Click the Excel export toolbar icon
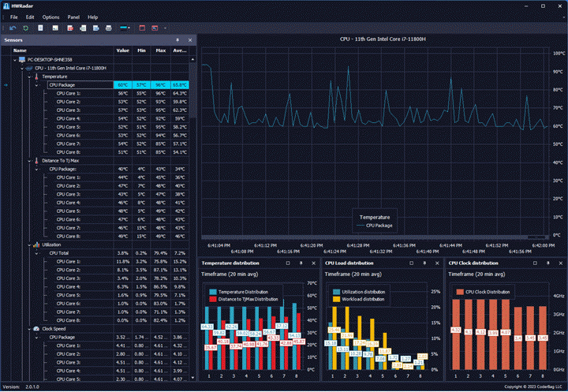The image size is (568, 392). click(x=83, y=28)
